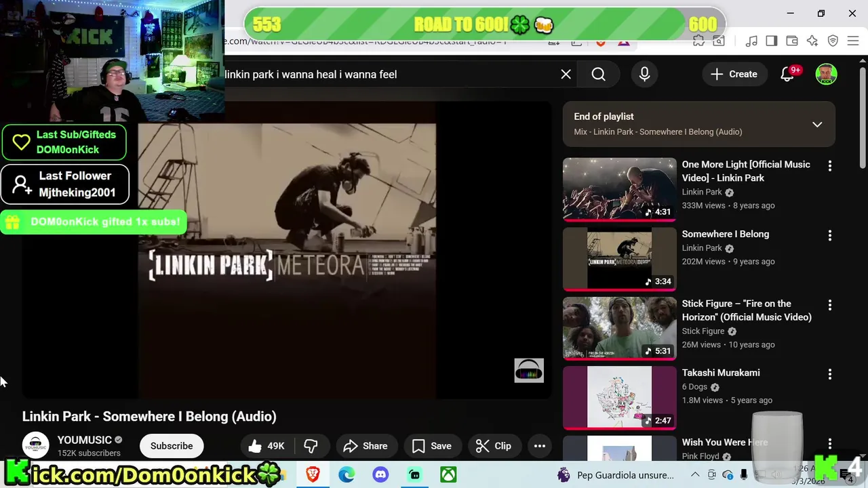Open options for One More Light video
This screenshot has width=868, height=488.
click(829, 165)
